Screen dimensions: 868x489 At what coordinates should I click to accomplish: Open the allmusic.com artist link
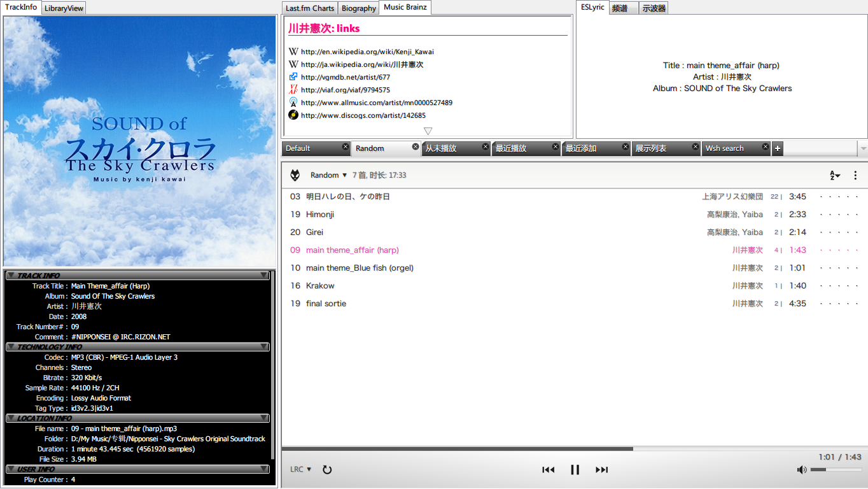point(377,103)
